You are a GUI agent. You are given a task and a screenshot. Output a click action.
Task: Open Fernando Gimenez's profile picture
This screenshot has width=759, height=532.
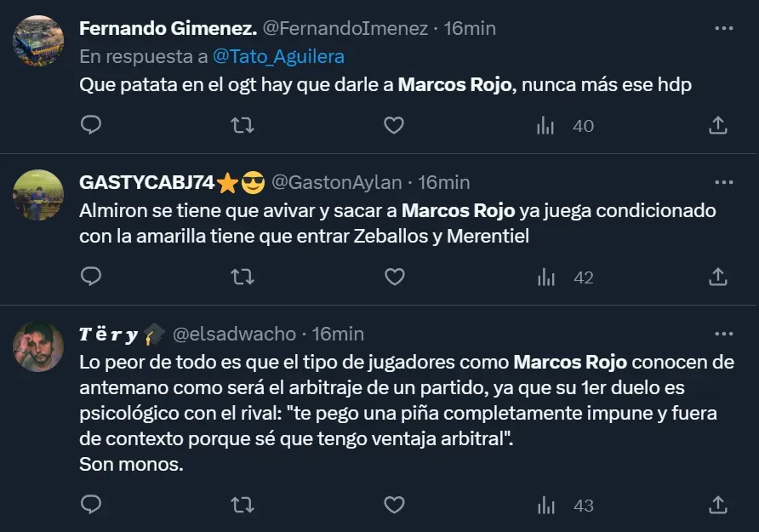click(38, 40)
